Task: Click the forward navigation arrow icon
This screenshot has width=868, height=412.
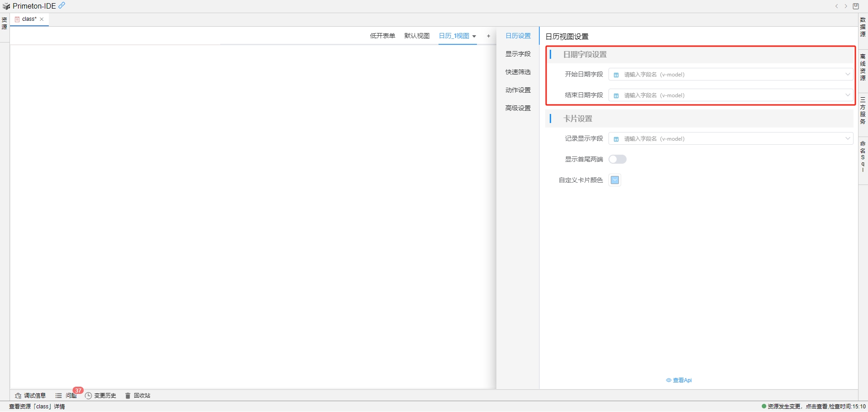Action: (x=846, y=6)
